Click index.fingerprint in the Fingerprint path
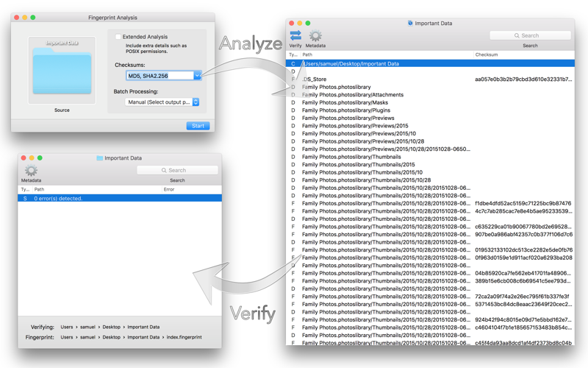Image resolution: width=588 pixels, height=368 pixels. tap(184, 337)
